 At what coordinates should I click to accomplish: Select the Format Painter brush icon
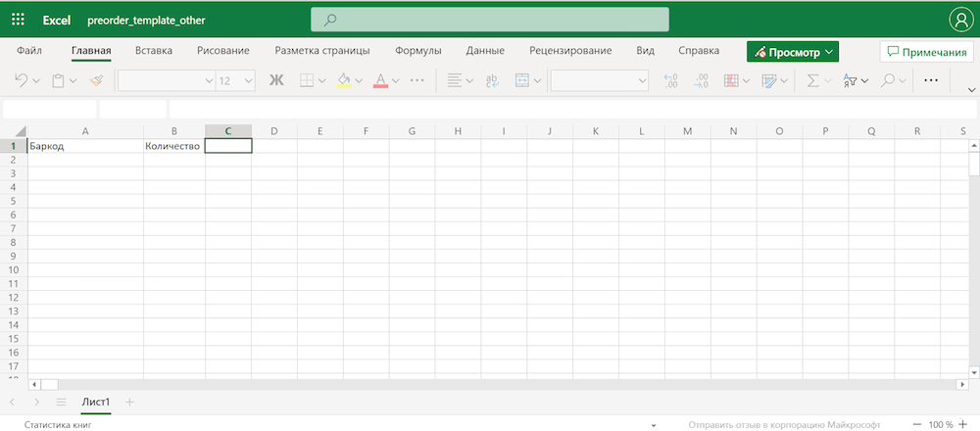pyautogui.click(x=96, y=80)
